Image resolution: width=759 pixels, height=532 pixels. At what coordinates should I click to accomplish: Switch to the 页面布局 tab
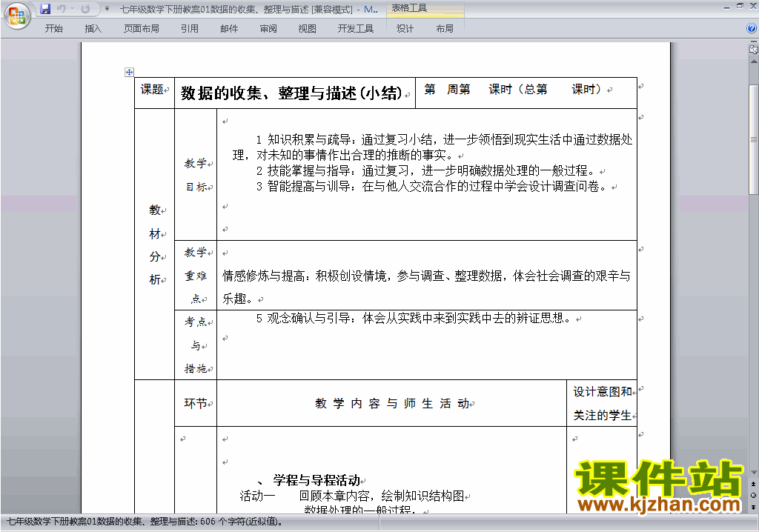click(x=142, y=29)
